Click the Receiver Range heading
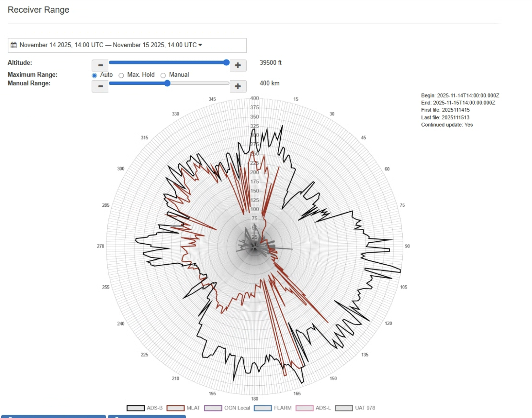 coord(38,10)
